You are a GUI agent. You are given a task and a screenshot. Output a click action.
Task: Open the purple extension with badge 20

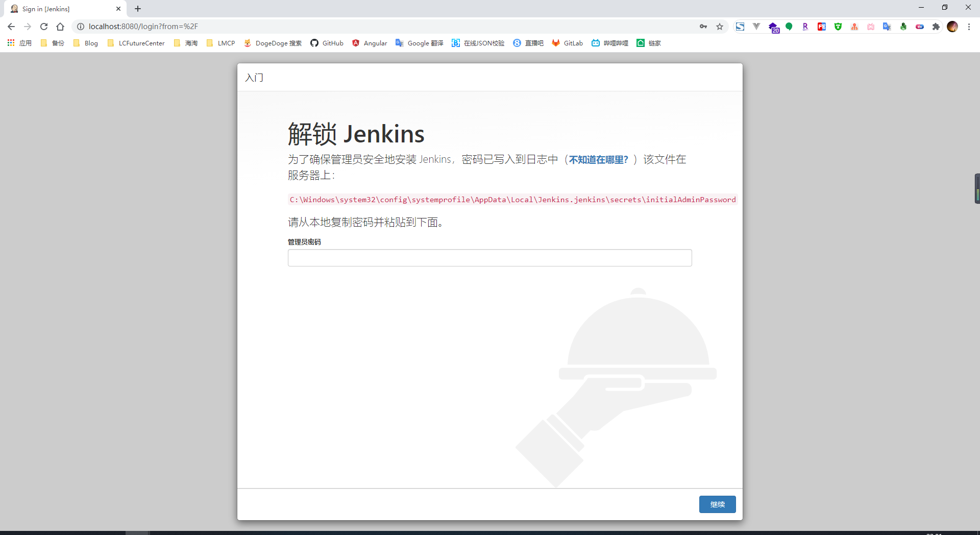[x=773, y=27]
